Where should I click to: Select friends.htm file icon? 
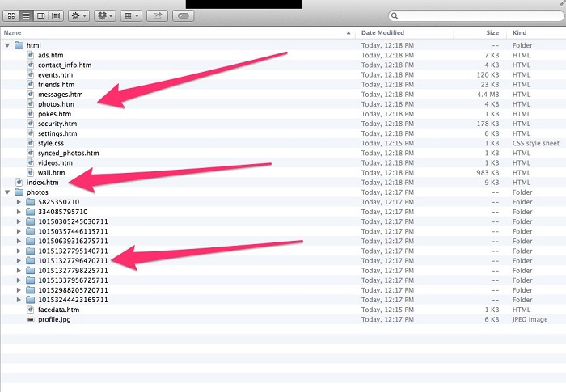tap(31, 84)
